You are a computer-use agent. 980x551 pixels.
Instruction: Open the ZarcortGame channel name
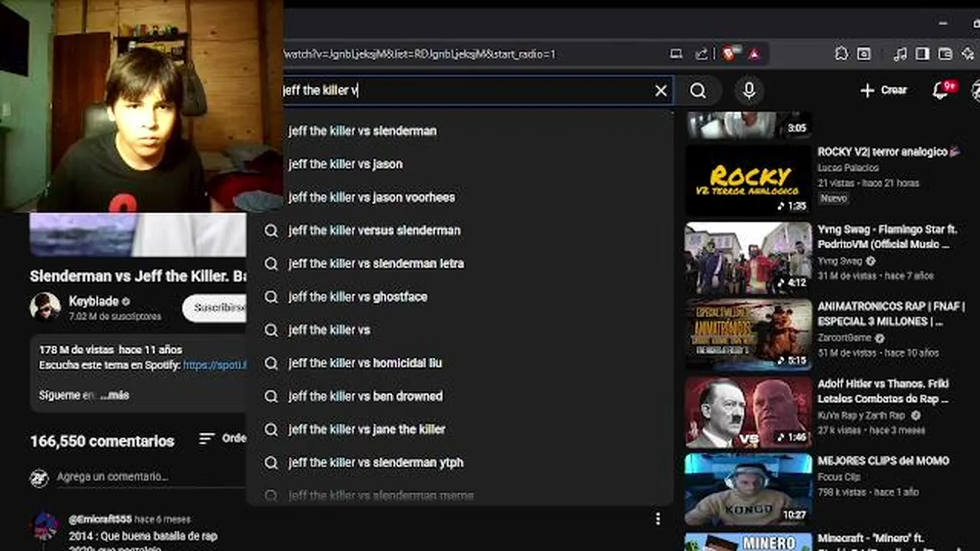tap(844, 337)
